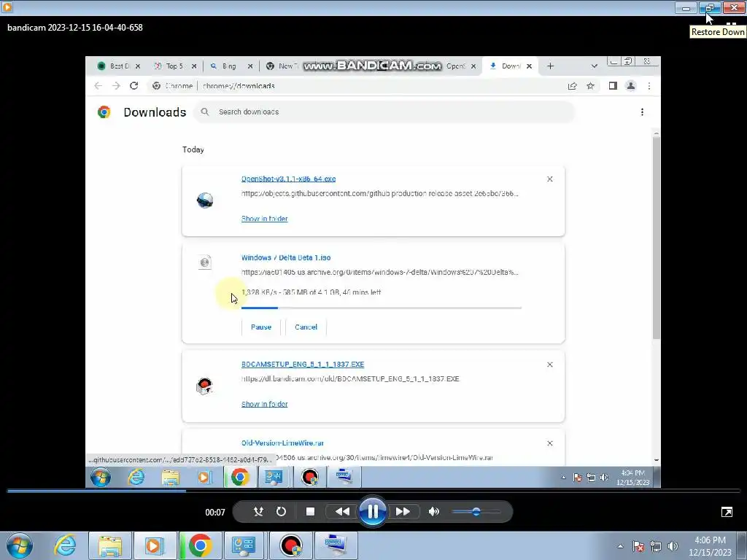747x560 pixels.
Task: Open Downloads page three-dot more actions menu
Action: coord(642,112)
